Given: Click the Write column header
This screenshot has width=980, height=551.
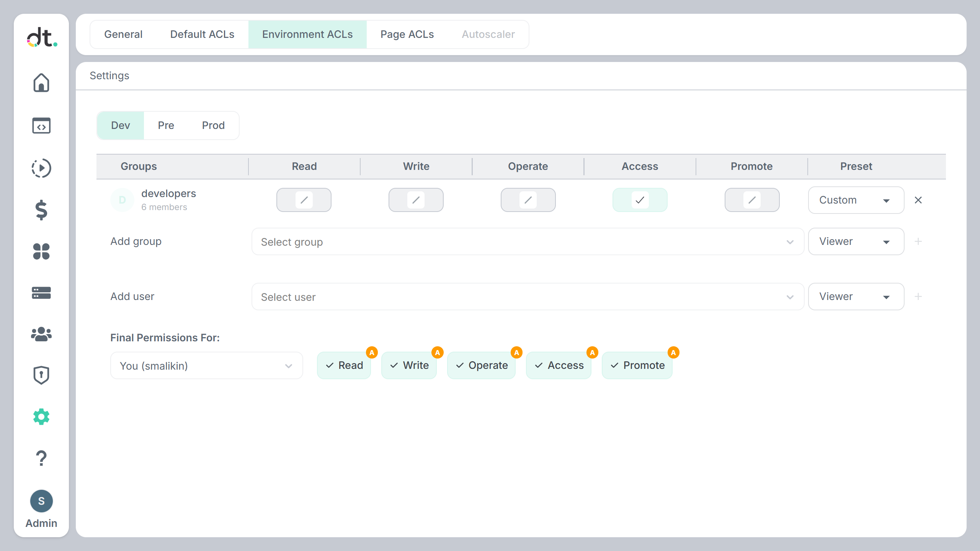Looking at the screenshot, I should pyautogui.click(x=416, y=166).
